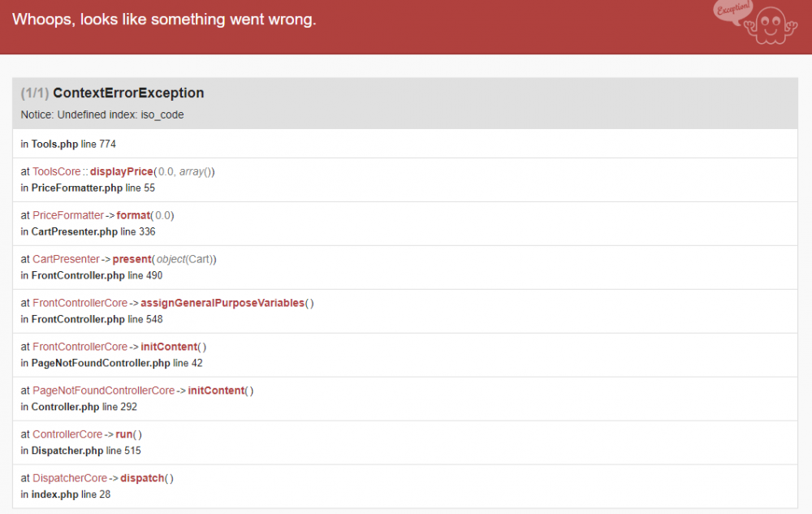Open index.php line 28 file reference

pos(71,495)
